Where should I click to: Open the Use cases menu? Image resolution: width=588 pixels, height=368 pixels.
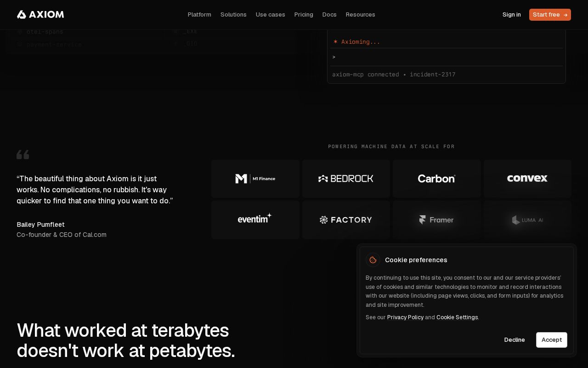tap(270, 15)
